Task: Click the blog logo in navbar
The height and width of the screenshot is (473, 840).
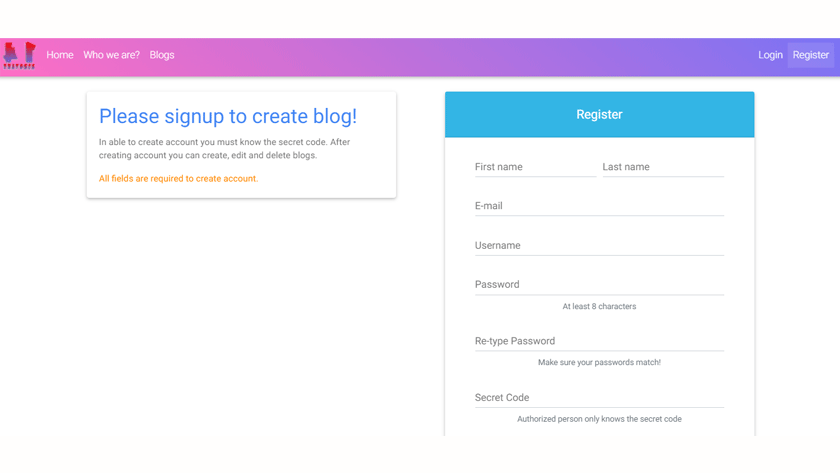Action: click(19, 55)
